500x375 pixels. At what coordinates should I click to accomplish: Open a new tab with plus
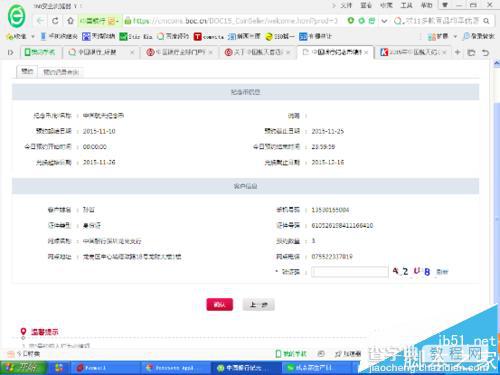tap(457, 52)
